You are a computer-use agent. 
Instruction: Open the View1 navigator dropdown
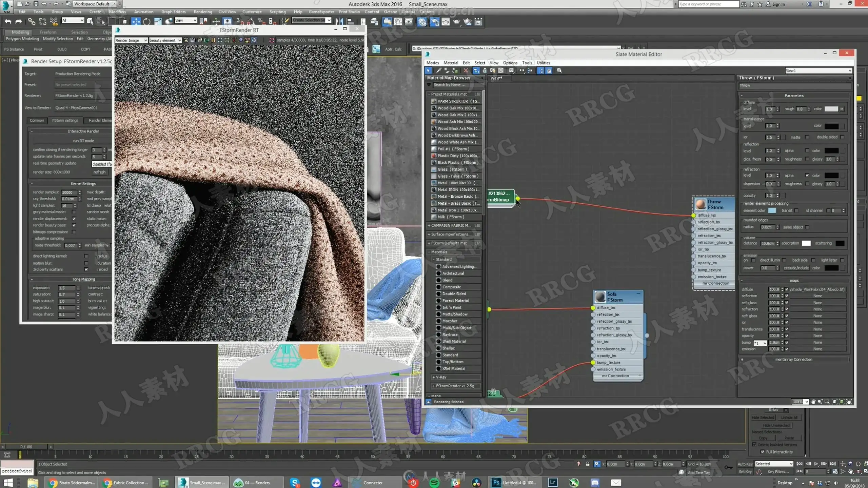(818, 70)
